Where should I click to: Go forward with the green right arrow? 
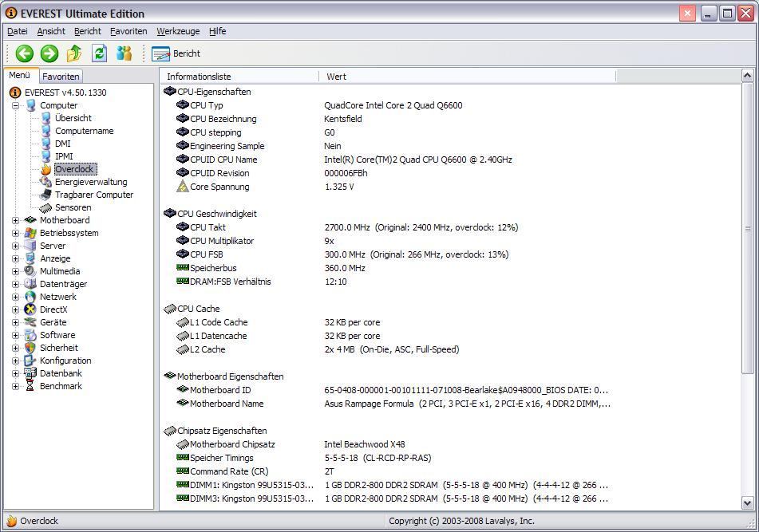coord(49,53)
